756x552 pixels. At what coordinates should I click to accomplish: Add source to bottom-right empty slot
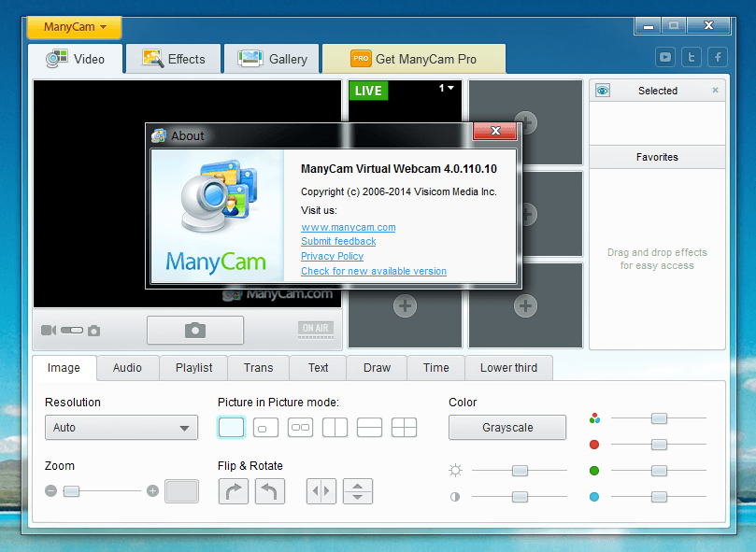pyautogui.click(x=525, y=305)
